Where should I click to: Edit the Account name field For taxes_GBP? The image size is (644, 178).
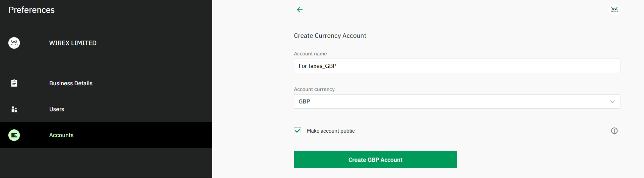(x=457, y=66)
